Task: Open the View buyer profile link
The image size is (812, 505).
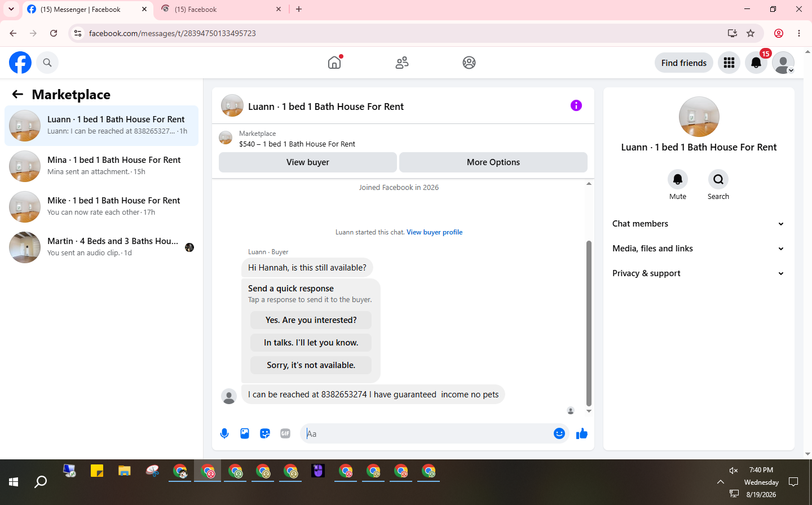Action: pos(435,232)
